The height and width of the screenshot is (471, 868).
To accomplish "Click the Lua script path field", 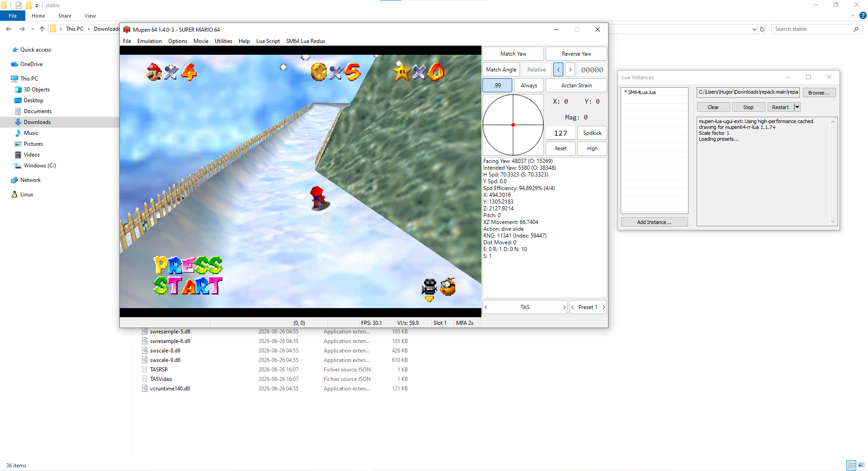I will point(748,92).
